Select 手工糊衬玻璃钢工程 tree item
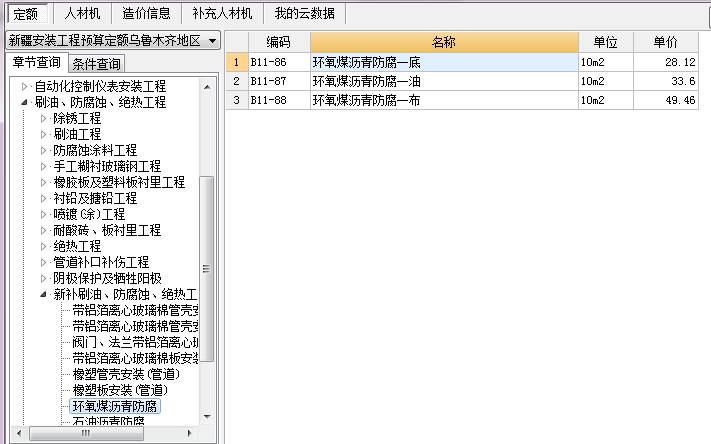 107,166
